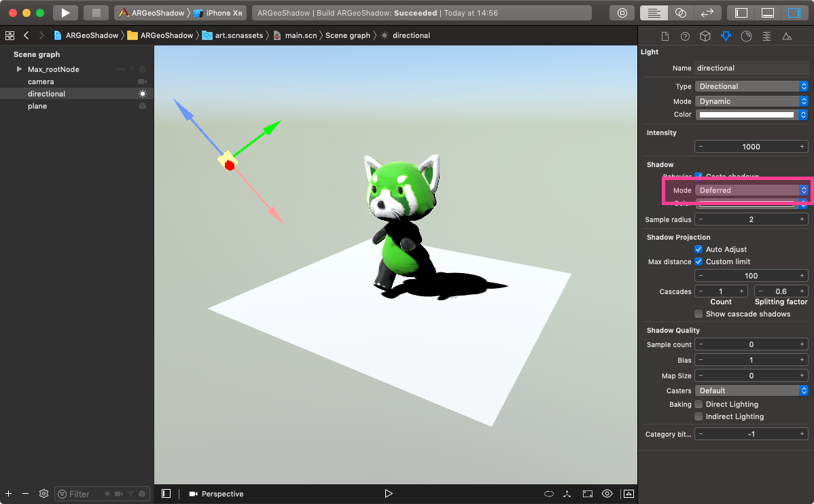Viewport: 814px width, 504px height.
Task: Expand the Max_rootNode tree item
Action: click(x=19, y=69)
